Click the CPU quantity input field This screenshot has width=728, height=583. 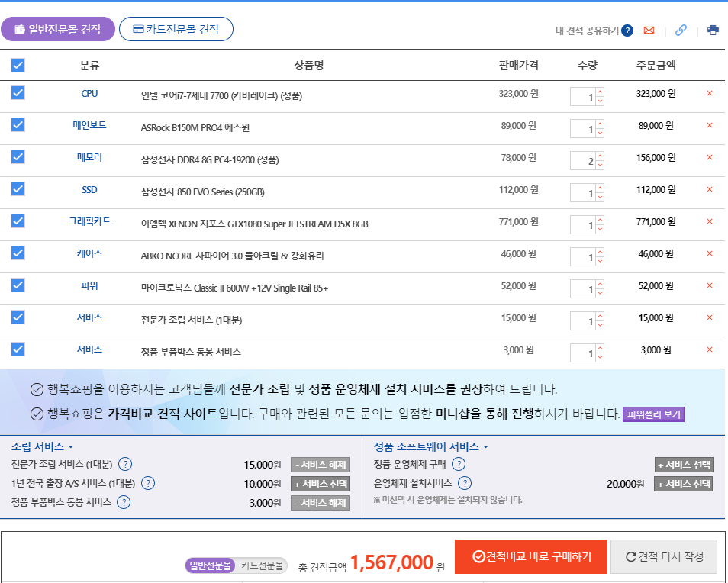583,98
